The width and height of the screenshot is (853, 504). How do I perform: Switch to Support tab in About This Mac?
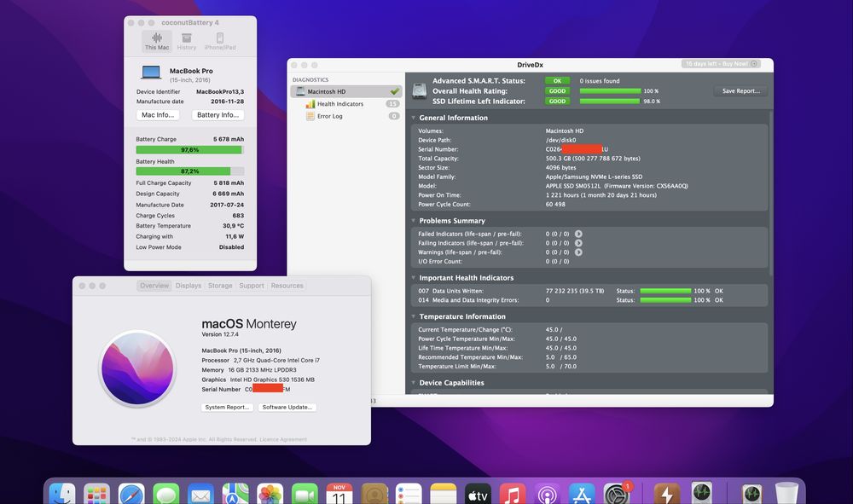pos(252,286)
